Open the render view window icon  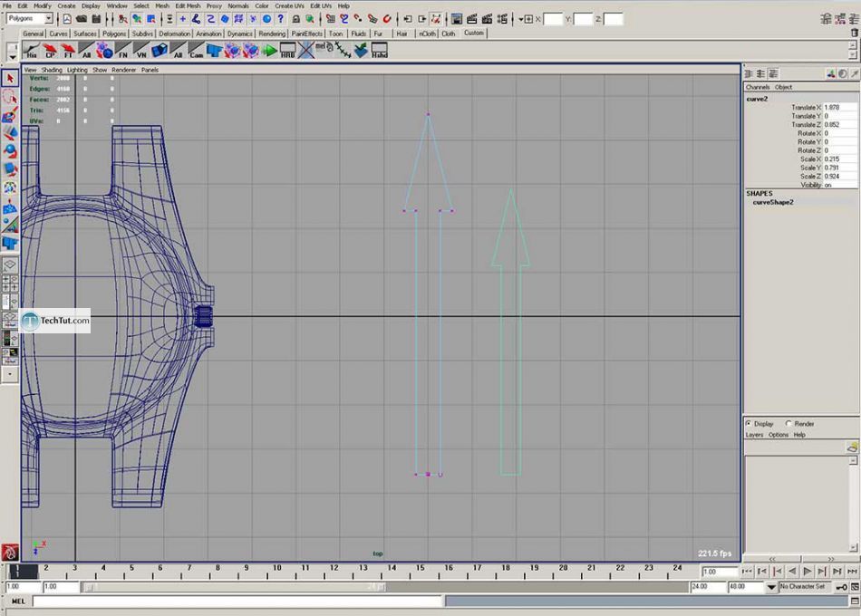(x=457, y=19)
